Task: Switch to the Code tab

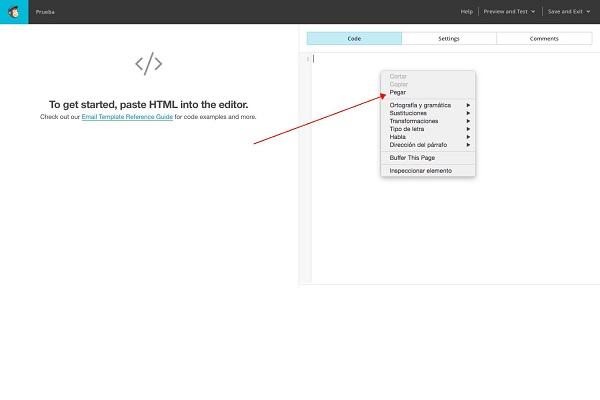Action: (x=354, y=38)
